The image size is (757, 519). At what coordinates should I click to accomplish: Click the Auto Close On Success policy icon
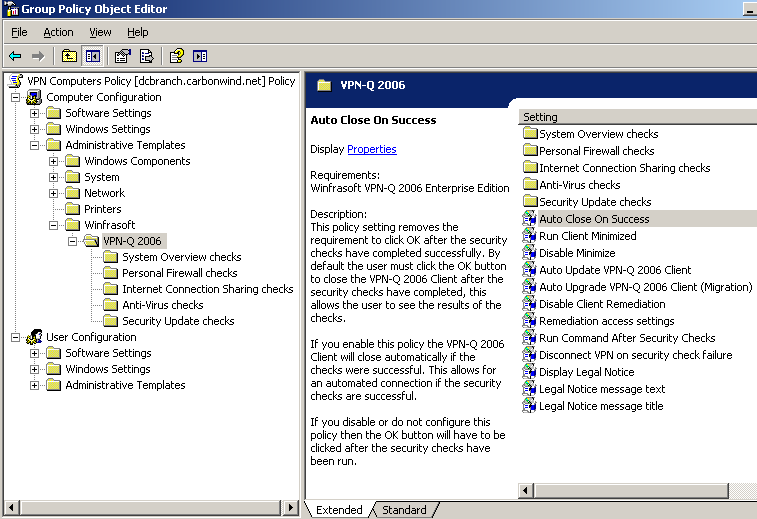click(x=529, y=219)
